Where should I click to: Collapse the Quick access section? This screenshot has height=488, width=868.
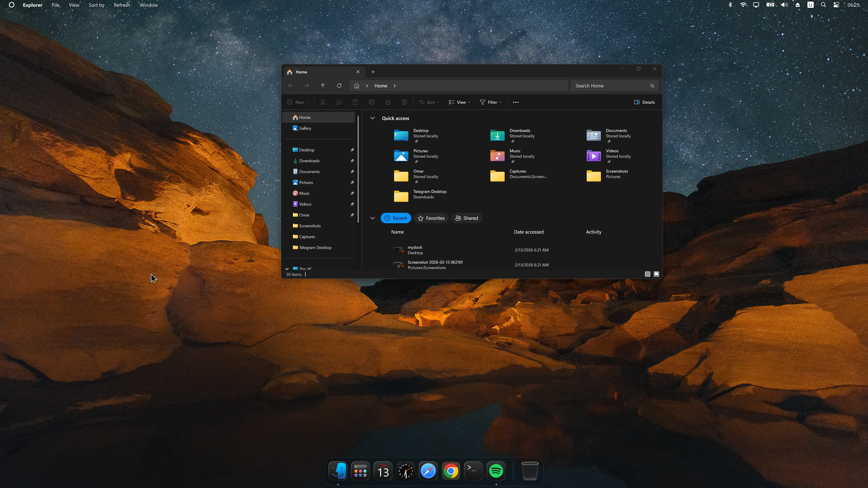click(x=372, y=118)
